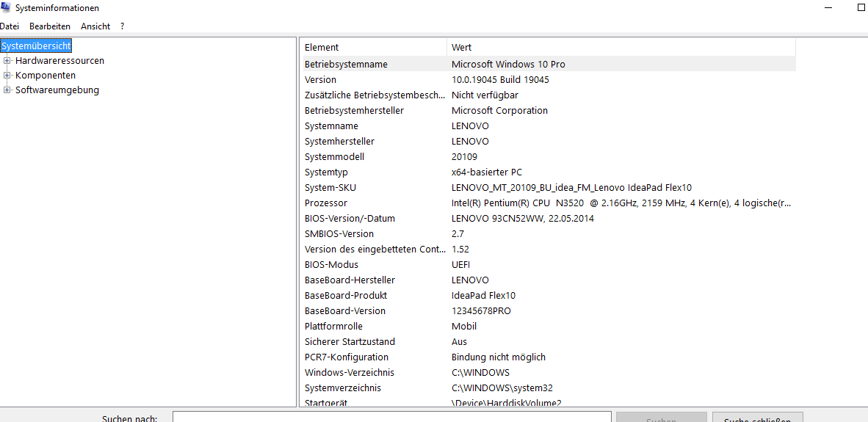Click the Intel Pentium N3520 value

tap(621, 203)
